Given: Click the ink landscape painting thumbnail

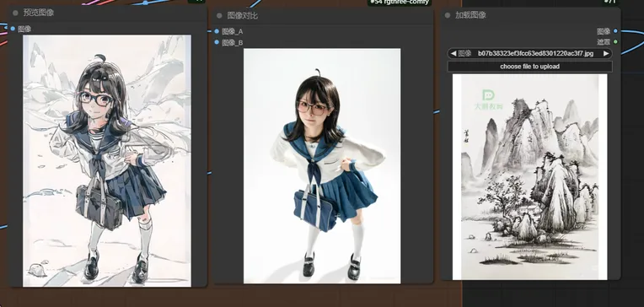Looking at the screenshot, I should click(x=530, y=177).
